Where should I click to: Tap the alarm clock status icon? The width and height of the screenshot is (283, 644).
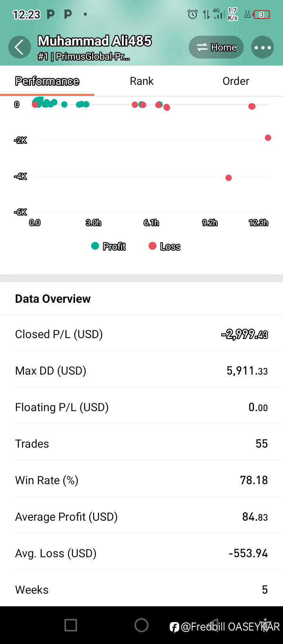click(x=193, y=15)
